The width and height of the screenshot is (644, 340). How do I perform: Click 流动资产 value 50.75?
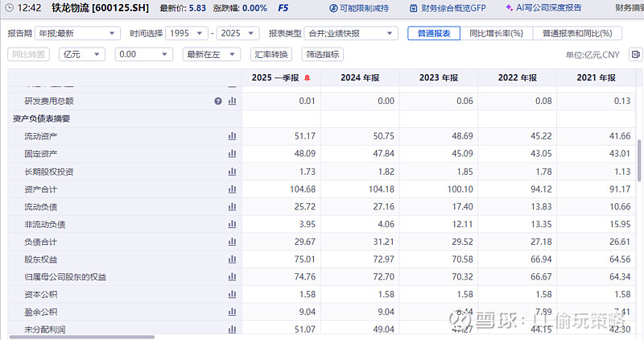click(384, 136)
